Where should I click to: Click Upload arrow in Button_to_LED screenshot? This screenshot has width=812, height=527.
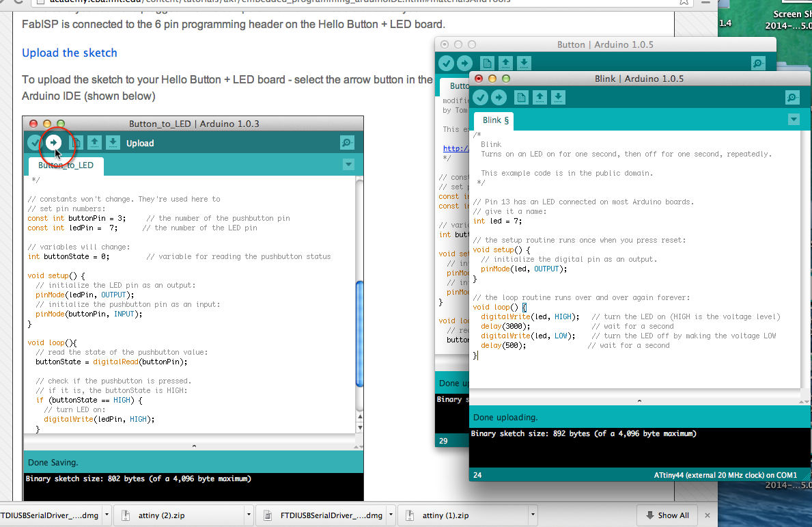53,142
